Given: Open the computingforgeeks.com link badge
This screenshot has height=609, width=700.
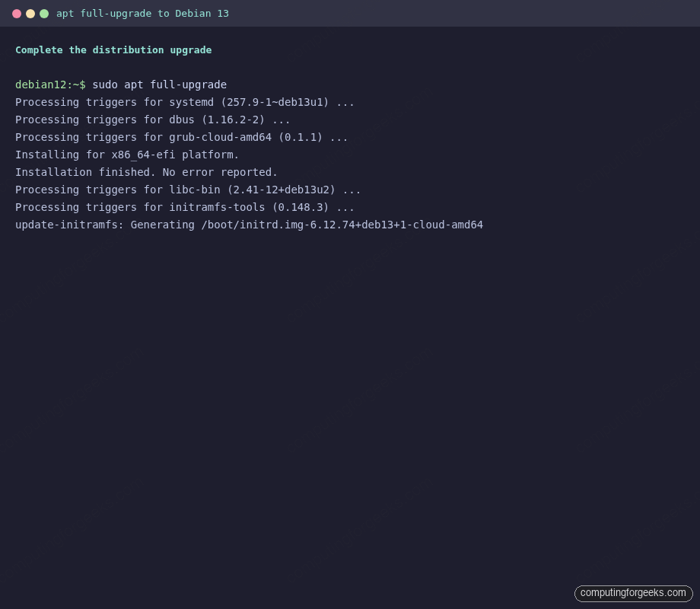Looking at the screenshot, I should pos(633,593).
